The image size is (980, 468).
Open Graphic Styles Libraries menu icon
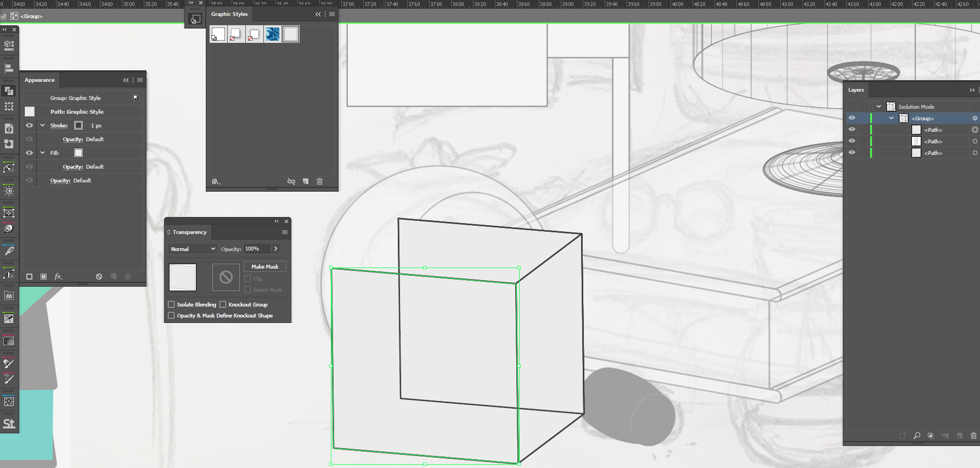216,181
